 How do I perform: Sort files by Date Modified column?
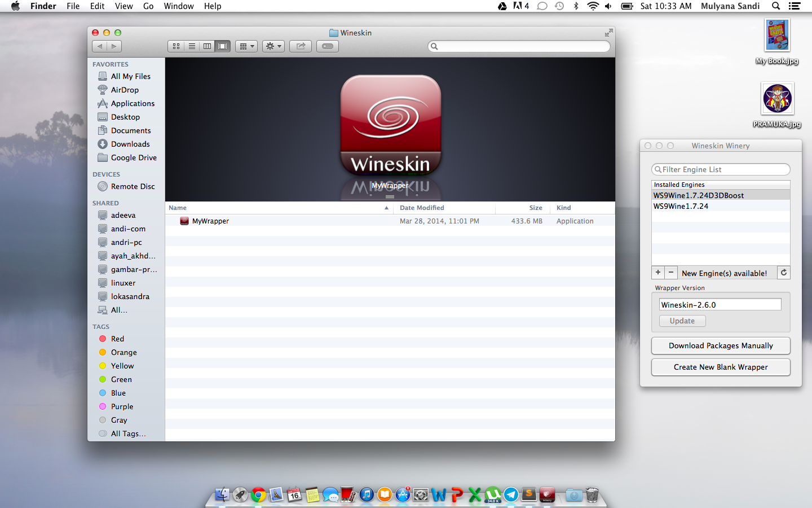pyautogui.click(x=445, y=208)
